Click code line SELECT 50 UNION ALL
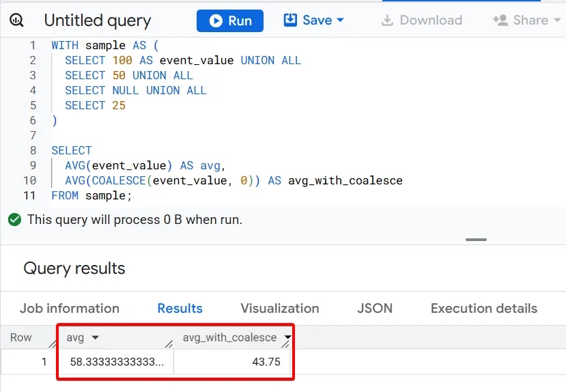 tap(129, 75)
